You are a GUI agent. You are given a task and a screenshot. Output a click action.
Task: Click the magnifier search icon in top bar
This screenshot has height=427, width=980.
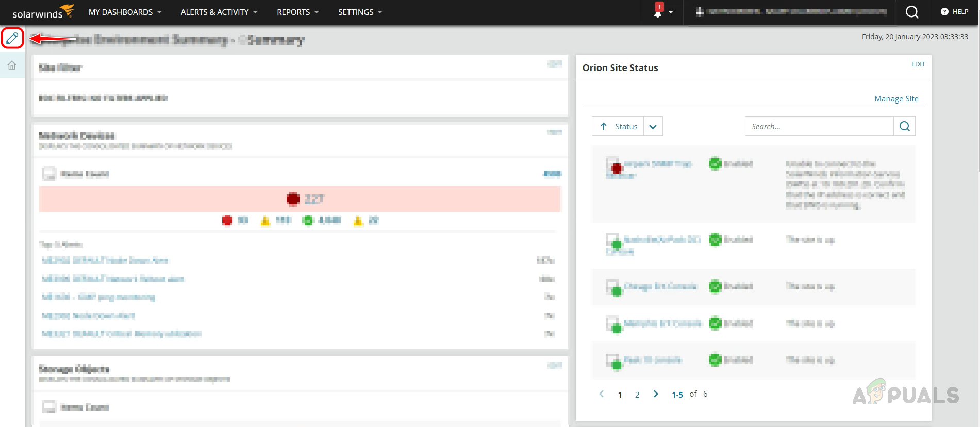click(x=911, y=12)
